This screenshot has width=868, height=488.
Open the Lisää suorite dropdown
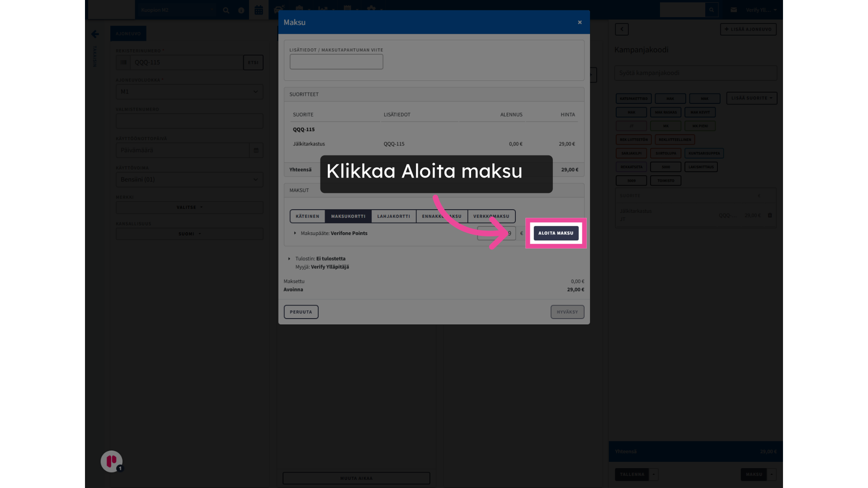click(x=751, y=98)
